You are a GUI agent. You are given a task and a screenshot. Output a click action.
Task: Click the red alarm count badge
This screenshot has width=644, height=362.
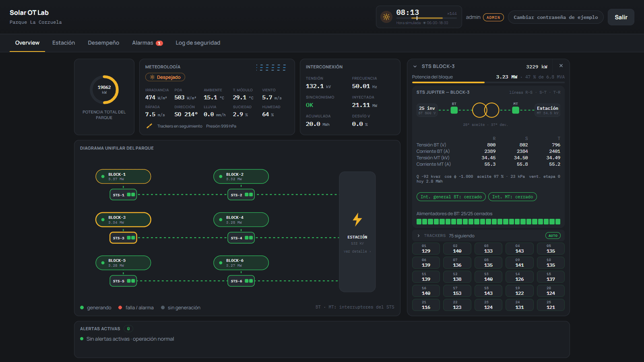click(159, 43)
